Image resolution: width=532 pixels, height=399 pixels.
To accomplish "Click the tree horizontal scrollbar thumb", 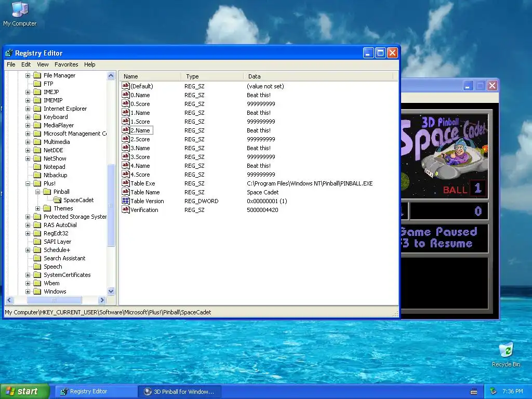I will point(54,300).
